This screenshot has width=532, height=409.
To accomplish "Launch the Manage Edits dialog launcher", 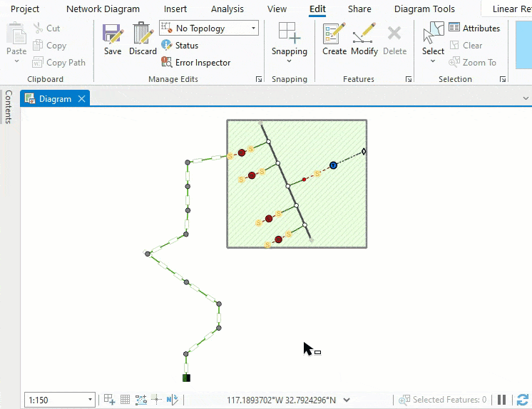I will pos(259,79).
